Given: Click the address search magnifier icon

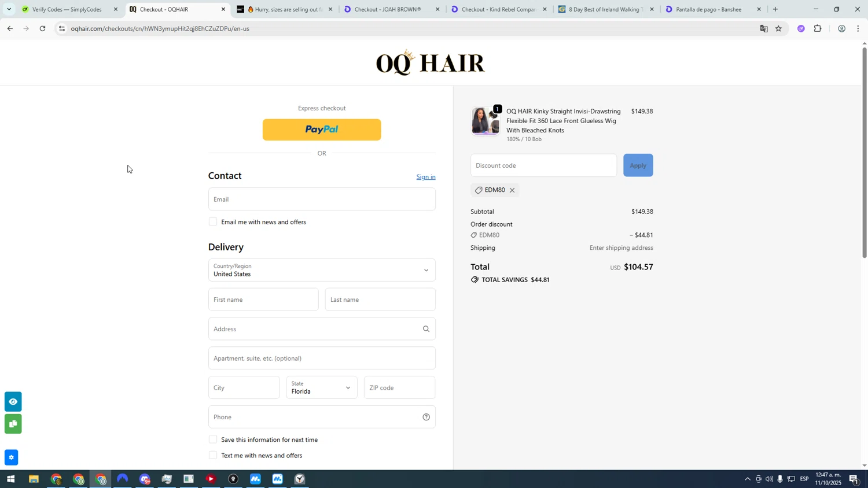Looking at the screenshot, I should point(426,329).
